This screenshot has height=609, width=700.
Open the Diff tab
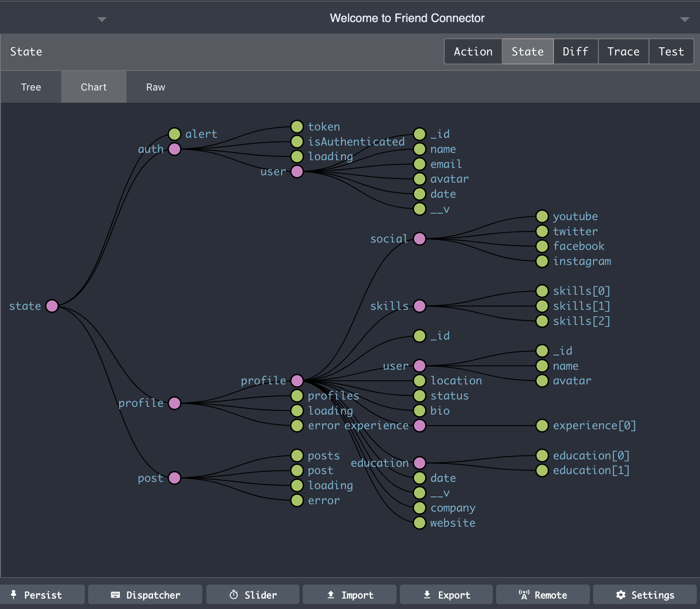click(x=576, y=51)
